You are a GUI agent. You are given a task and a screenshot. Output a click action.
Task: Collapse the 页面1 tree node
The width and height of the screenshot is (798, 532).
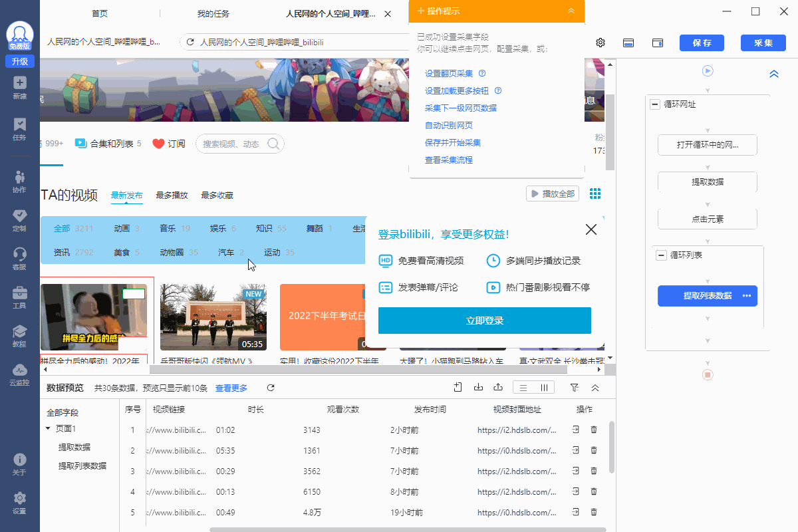click(48, 429)
